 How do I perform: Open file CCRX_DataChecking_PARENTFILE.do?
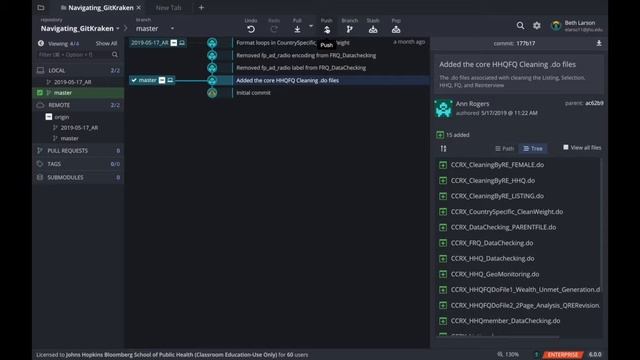coord(503,227)
